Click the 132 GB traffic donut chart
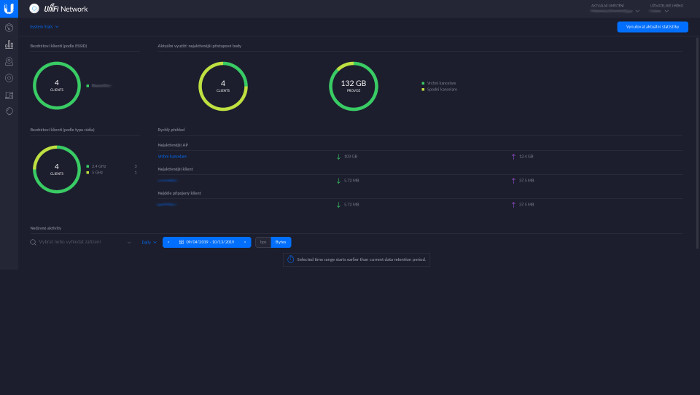 (354, 87)
